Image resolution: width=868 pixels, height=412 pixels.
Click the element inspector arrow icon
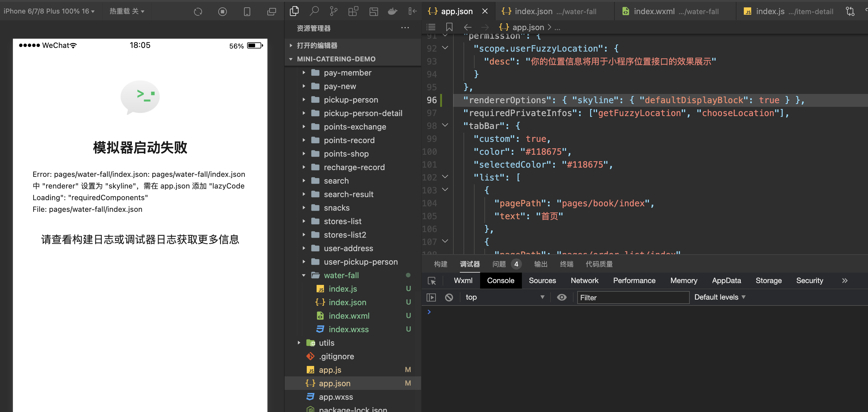click(432, 281)
